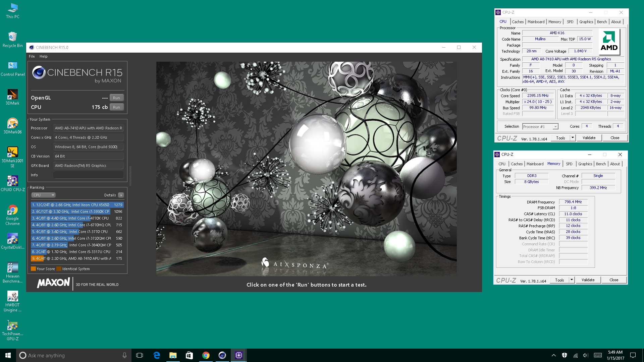The height and width of the screenshot is (362, 644).
Task: Click Validate in top CPU-Z window
Action: point(589,138)
